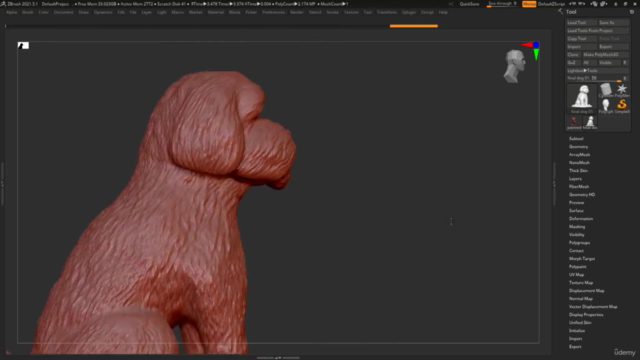Click the Export button in Tool palette top

(613, 47)
